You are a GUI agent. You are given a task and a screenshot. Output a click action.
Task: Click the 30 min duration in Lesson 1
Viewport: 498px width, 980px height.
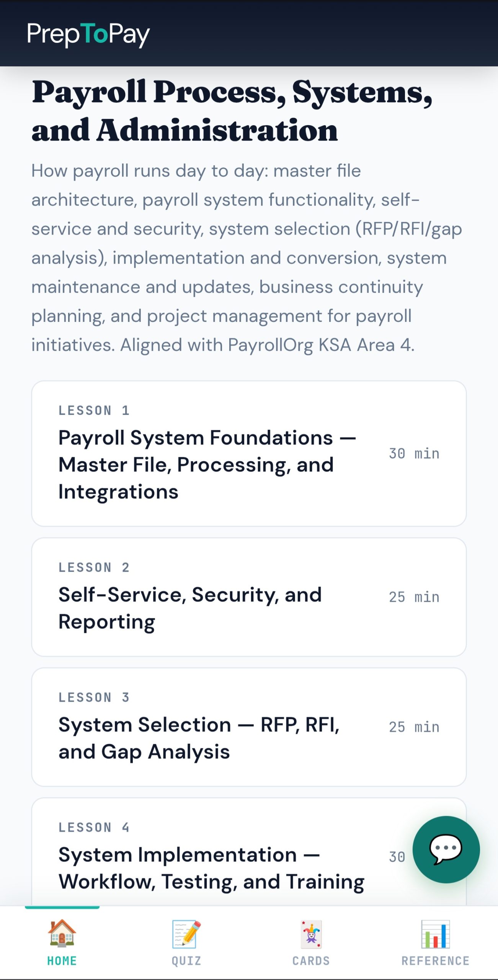(x=414, y=454)
